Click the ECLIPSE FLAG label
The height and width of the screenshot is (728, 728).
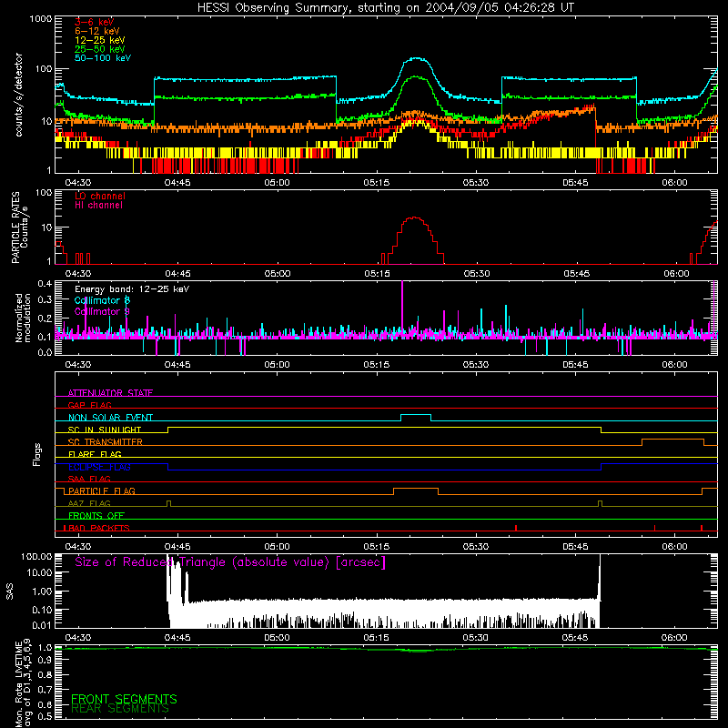99,467
